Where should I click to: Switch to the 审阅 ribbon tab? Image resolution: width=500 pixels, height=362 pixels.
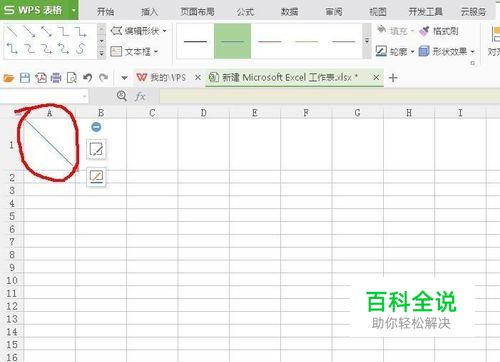(334, 12)
